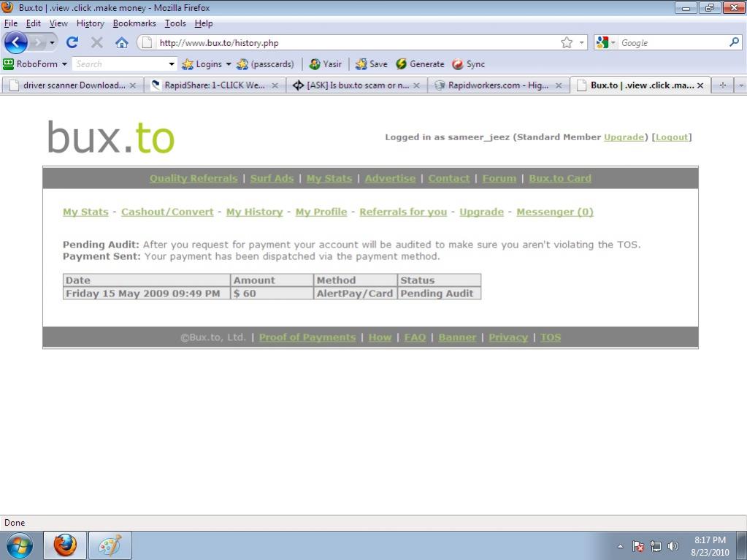Open a new tab with plus button

click(x=723, y=85)
